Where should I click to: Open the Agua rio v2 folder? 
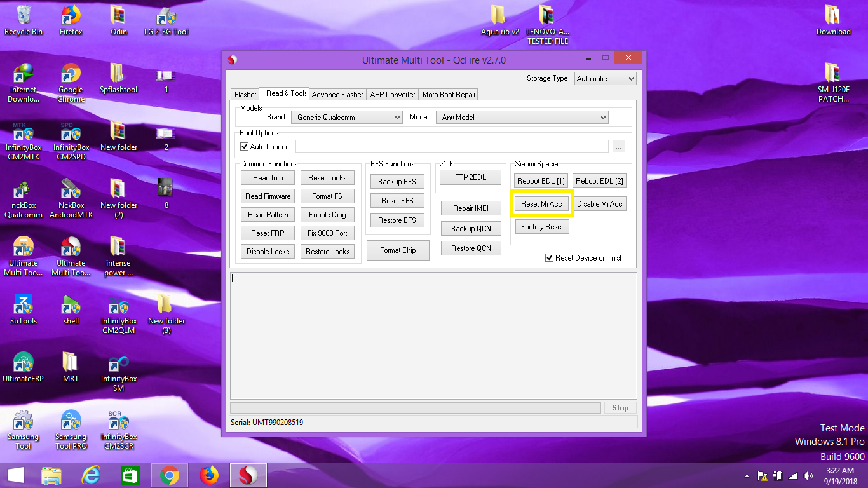(499, 20)
